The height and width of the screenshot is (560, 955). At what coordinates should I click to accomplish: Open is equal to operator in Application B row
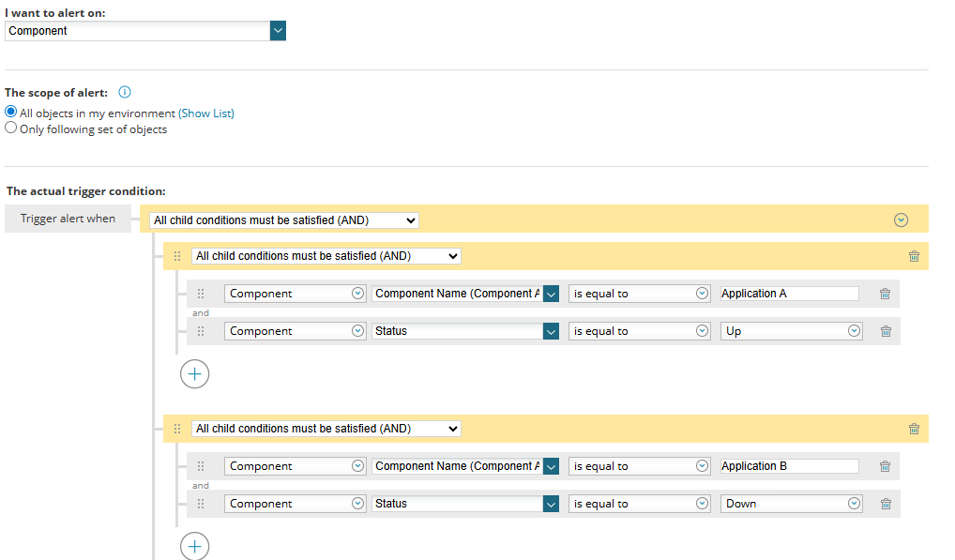pyautogui.click(x=640, y=466)
